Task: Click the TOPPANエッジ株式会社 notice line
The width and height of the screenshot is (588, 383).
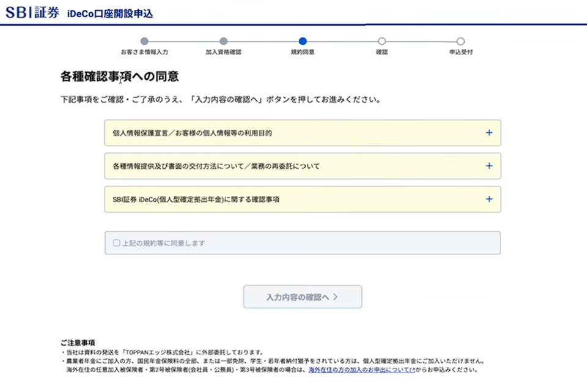Action: [163, 352]
